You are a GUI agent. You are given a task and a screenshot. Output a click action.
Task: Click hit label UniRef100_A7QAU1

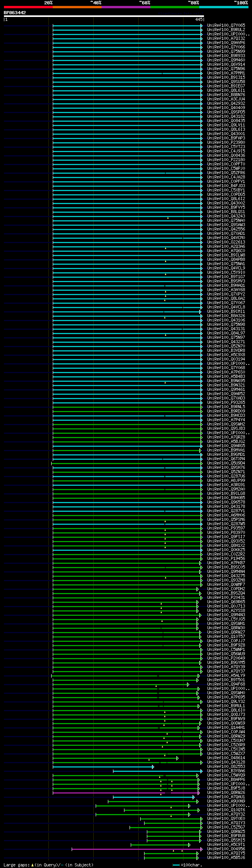point(226,797)
